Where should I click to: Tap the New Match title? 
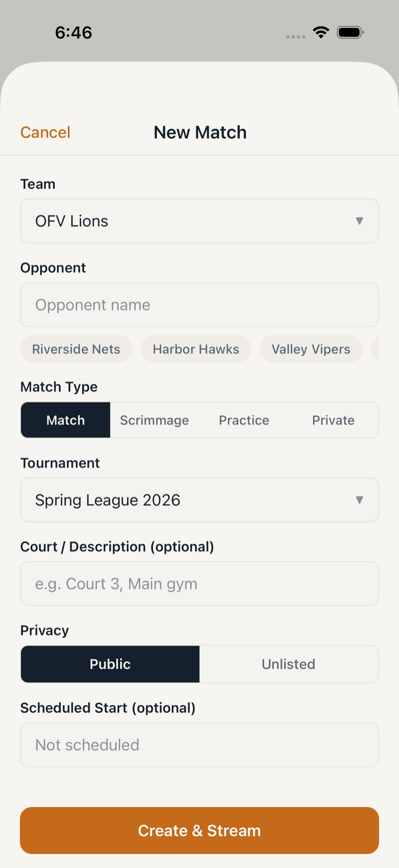tap(199, 132)
